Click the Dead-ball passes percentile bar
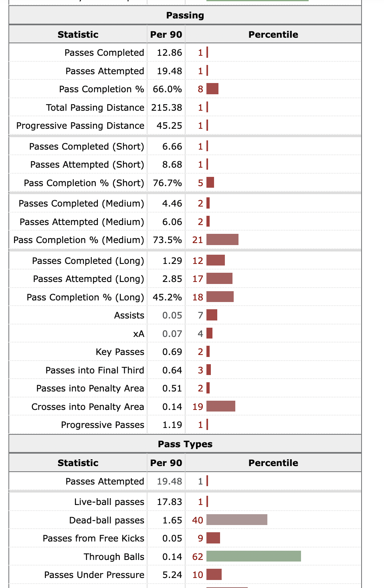 pyautogui.click(x=236, y=520)
